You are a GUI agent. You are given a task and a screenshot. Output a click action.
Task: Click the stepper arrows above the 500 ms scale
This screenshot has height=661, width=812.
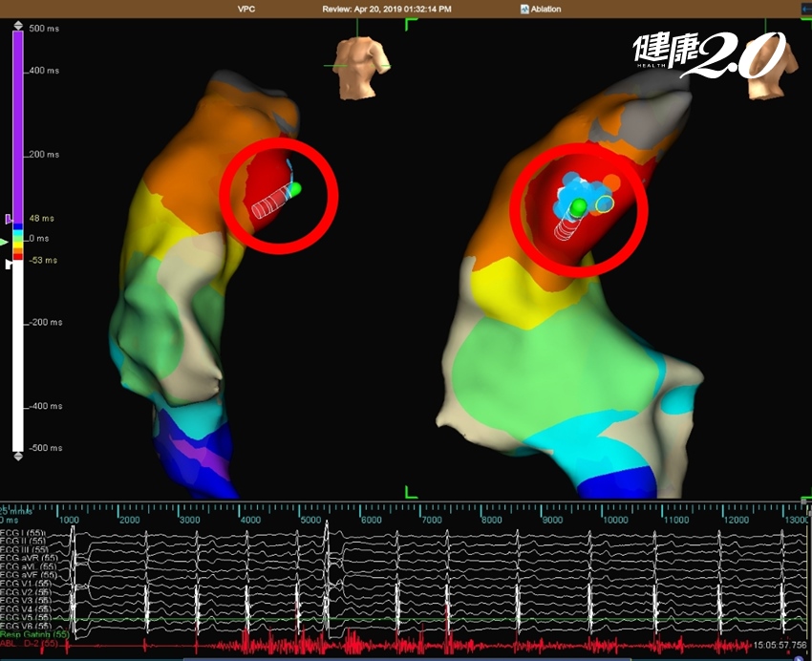pos(17,23)
